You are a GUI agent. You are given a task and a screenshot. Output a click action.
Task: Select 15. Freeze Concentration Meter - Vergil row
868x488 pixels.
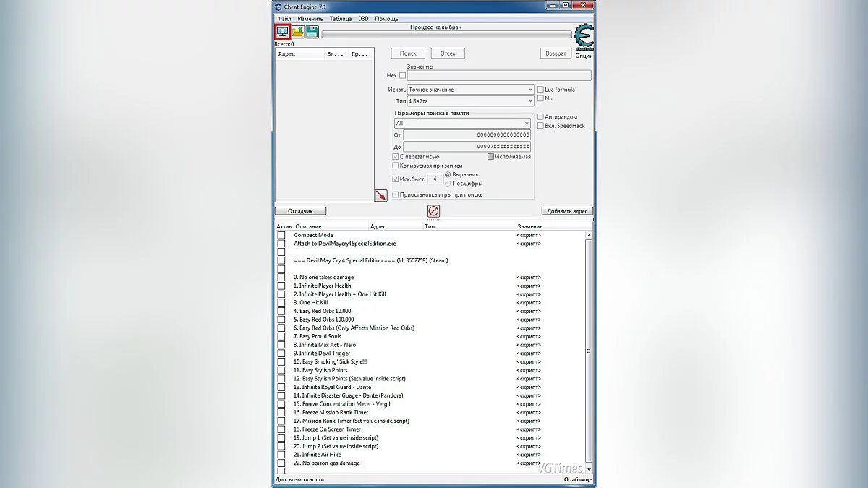[430, 404]
